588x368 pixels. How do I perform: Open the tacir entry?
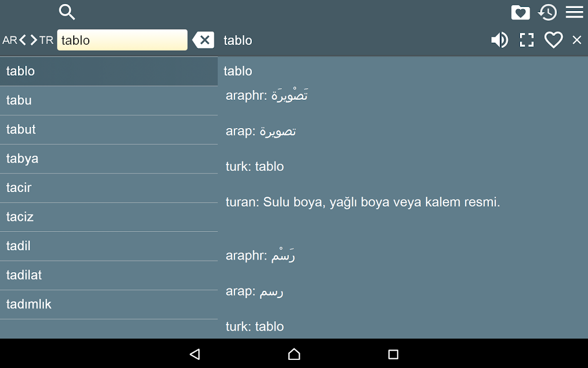coord(108,188)
